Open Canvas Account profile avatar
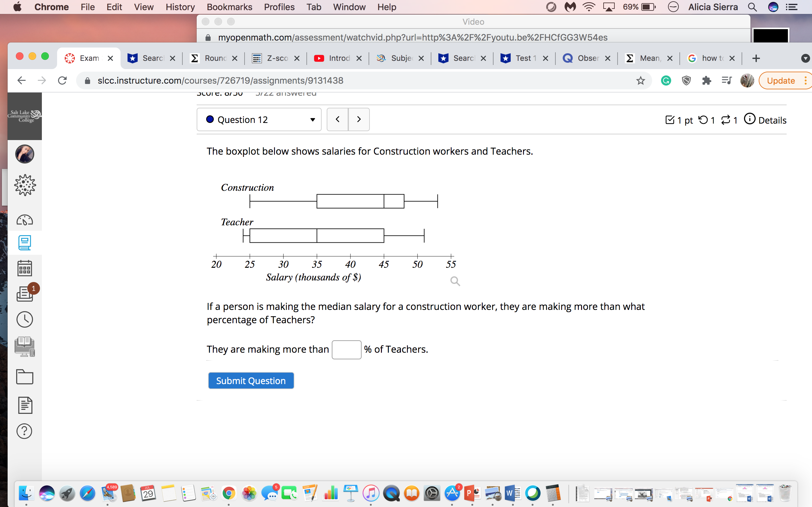Screen dimensions: 812x507 pyautogui.click(x=24, y=154)
